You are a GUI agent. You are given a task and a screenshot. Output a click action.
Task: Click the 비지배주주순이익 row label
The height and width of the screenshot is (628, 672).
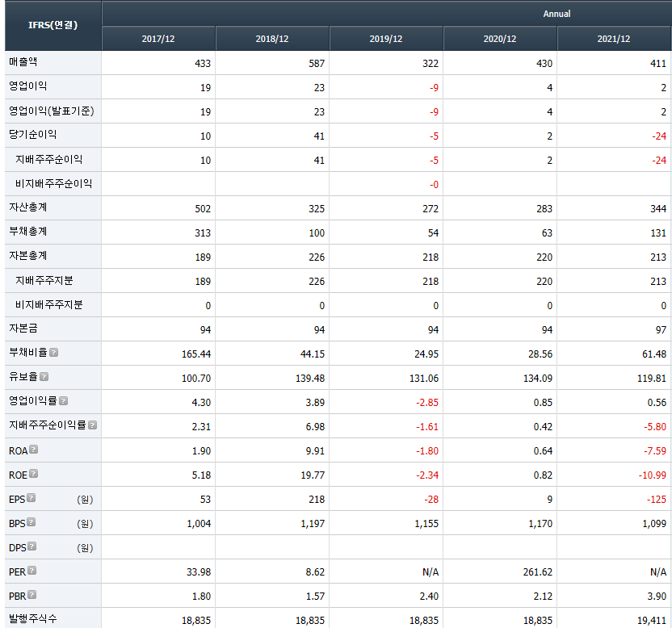point(53,184)
